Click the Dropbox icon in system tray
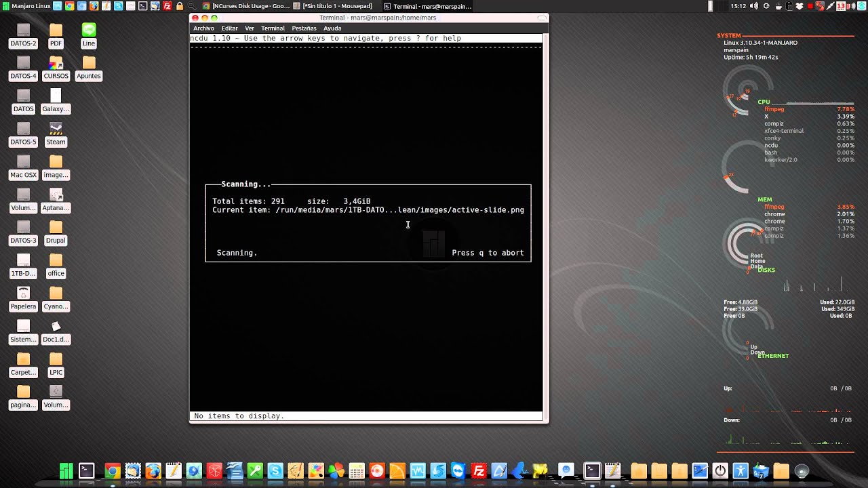868x488 pixels. [799, 6]
